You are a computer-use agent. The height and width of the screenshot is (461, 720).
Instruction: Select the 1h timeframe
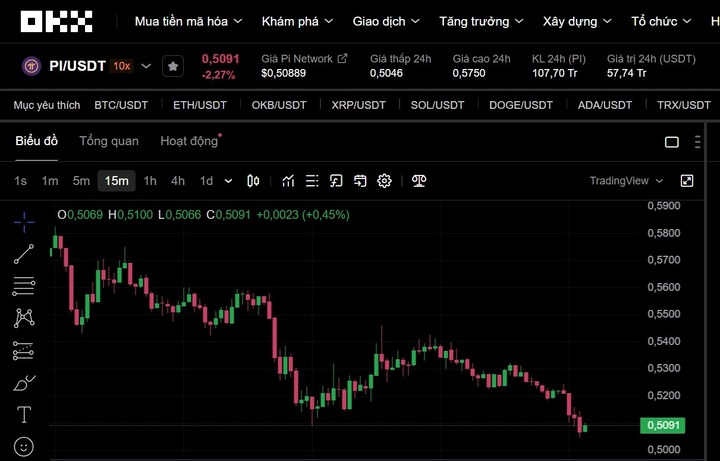[150, 181]
